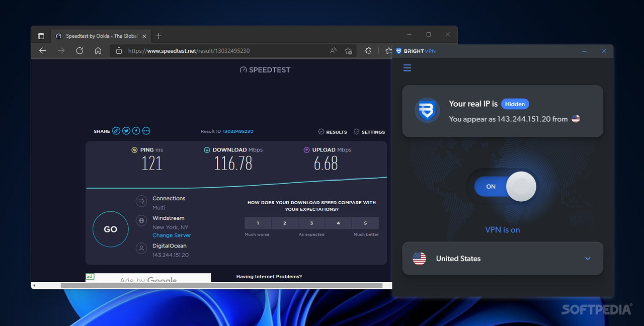This screenshot has height=326, width=644.
Task: Close the BrightVPN window
Action: (604, 51)
